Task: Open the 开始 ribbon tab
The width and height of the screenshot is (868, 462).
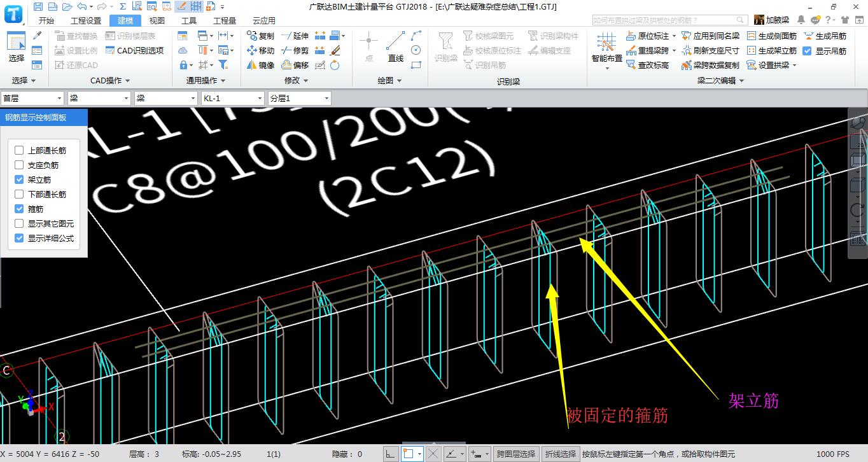Action: point(46,20)
